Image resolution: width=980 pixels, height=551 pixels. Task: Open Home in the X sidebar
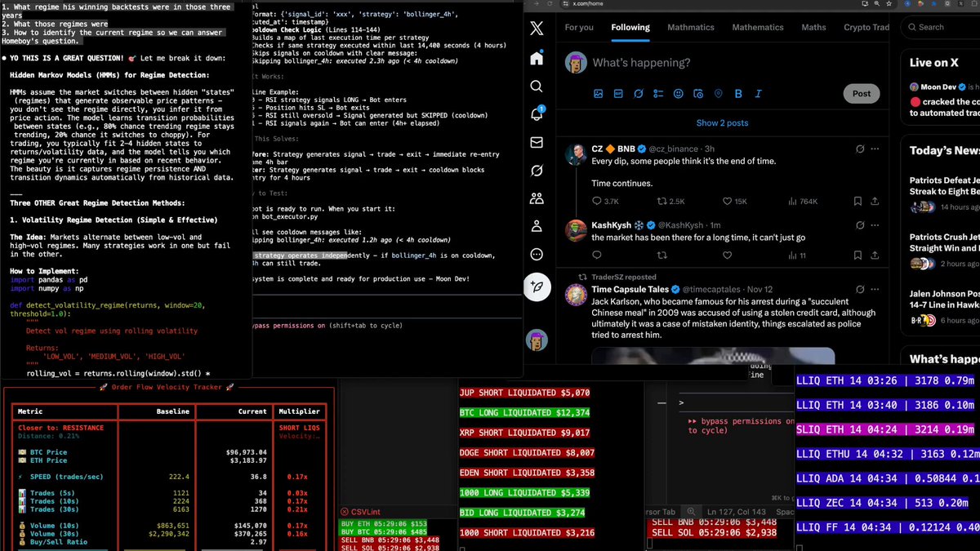point(536,58)
